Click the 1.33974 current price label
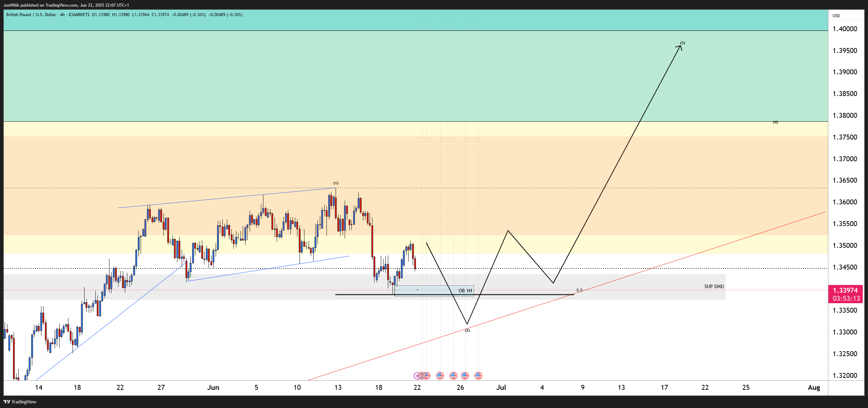The height and width of the screenshot is (408, 868). 845,290
